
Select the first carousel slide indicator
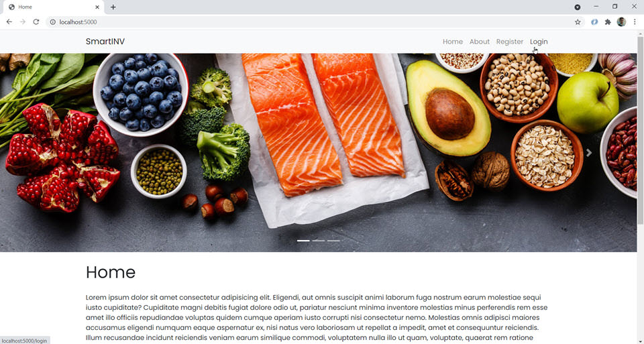(303, 241)
